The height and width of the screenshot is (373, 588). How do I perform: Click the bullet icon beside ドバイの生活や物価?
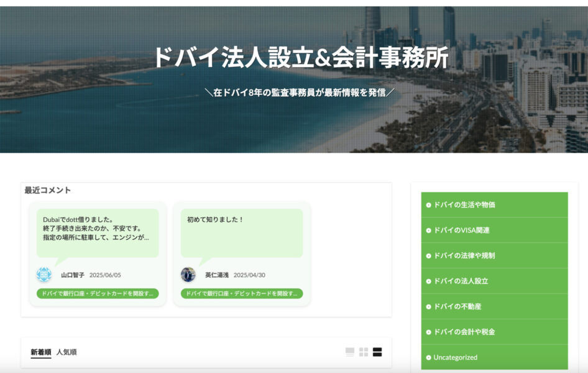[429, 205]
